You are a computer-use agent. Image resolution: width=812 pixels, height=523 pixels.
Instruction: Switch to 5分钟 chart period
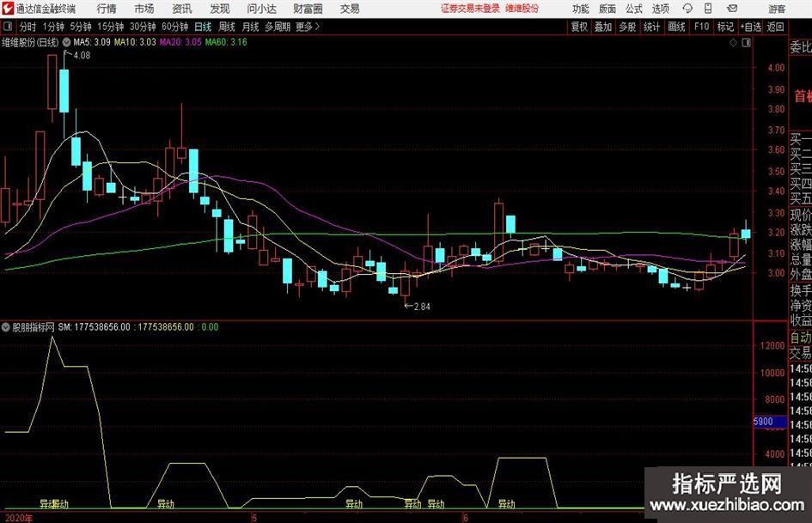pyautogui.click(x=81, y=27)
